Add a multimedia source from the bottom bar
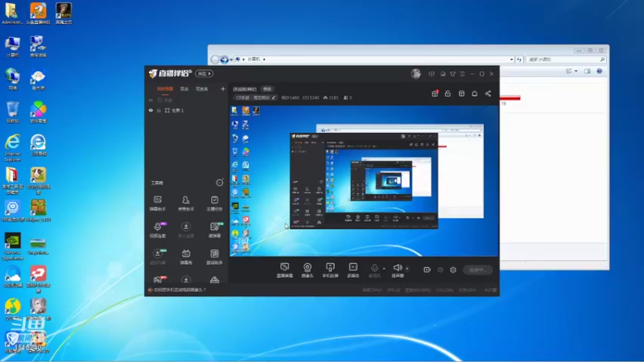Screen dimensions: 644x362 coord(353,270)
